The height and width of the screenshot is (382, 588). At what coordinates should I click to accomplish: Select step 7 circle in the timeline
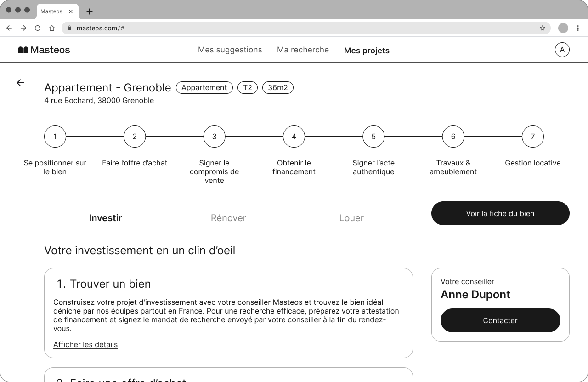533,137
